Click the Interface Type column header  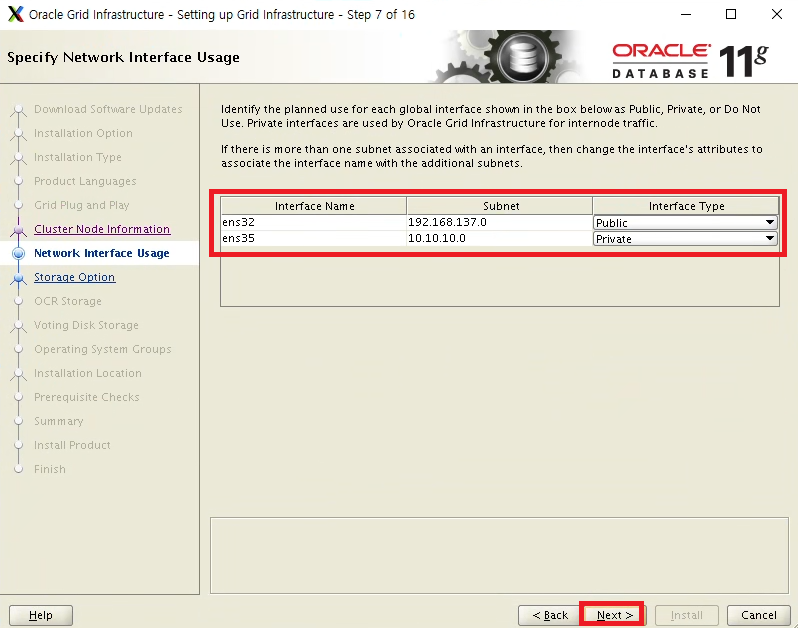coord(686,206)
